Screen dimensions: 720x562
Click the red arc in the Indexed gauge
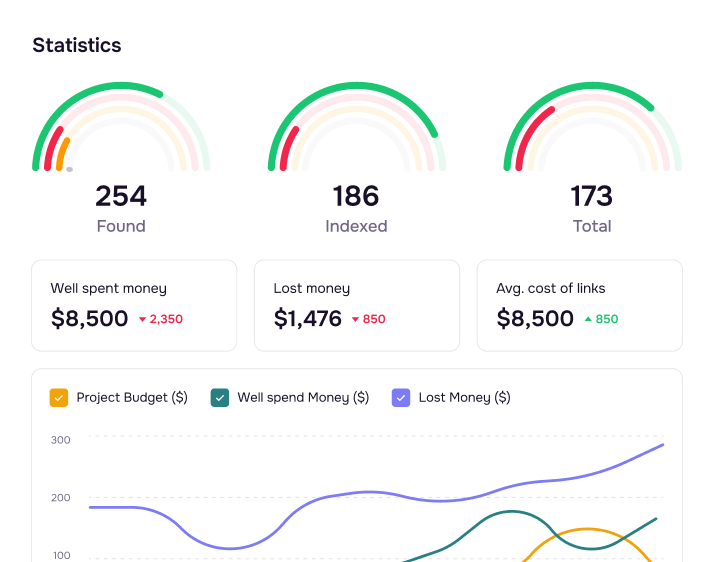[x=288, y=147]
